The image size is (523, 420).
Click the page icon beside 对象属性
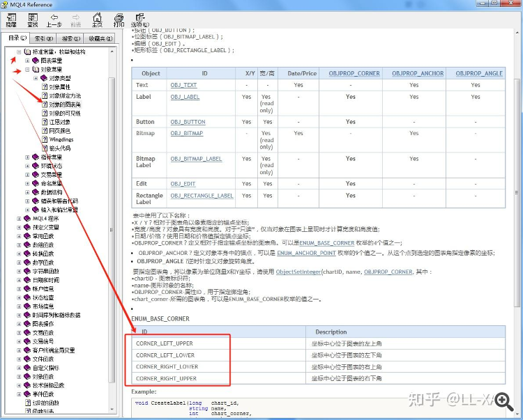coord(45,86)
